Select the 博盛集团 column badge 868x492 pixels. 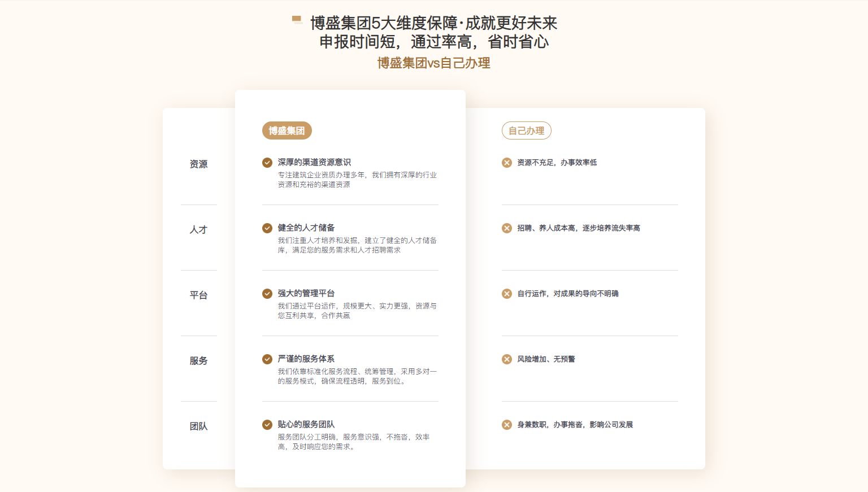pos(287,130)
